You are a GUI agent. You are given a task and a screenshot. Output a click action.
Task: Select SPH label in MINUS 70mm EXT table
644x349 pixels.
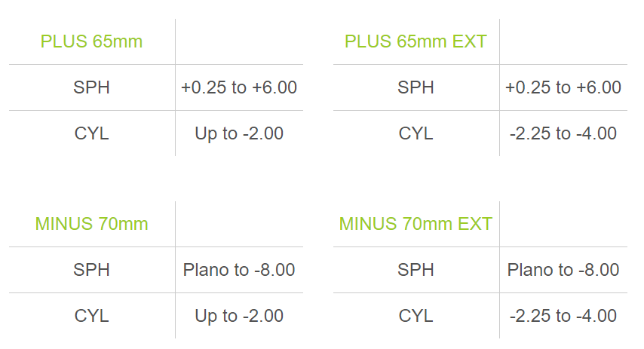point(416,270)
